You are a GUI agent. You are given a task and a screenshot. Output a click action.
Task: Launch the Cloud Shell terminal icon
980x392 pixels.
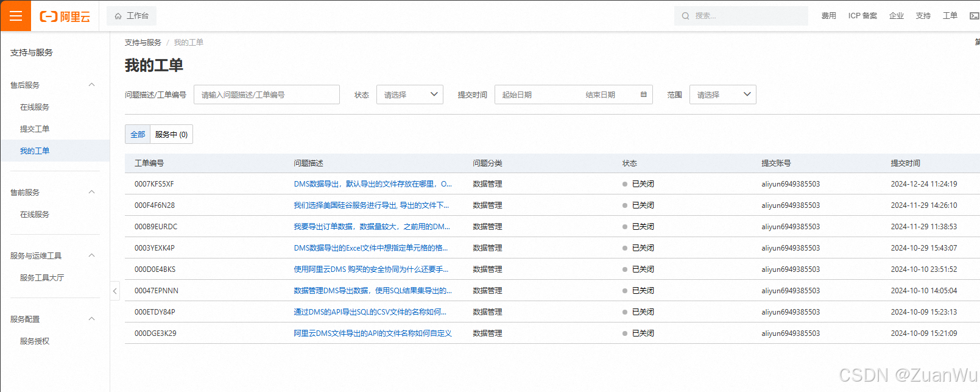point(974,16)
